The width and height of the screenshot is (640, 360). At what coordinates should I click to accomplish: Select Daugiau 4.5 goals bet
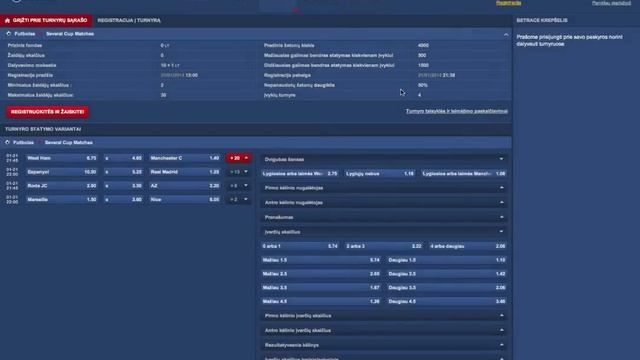click(x=447, y=302)
